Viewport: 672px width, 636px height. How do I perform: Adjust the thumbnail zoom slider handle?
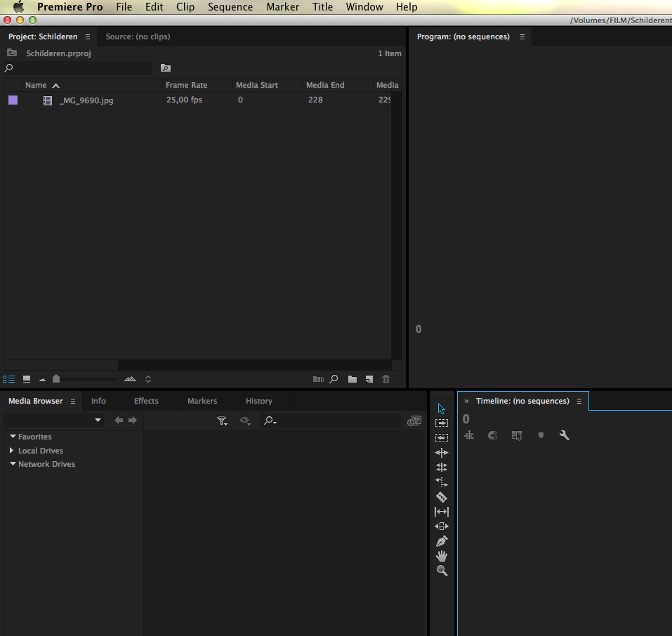pyautogui.click(x=56, y=379)
